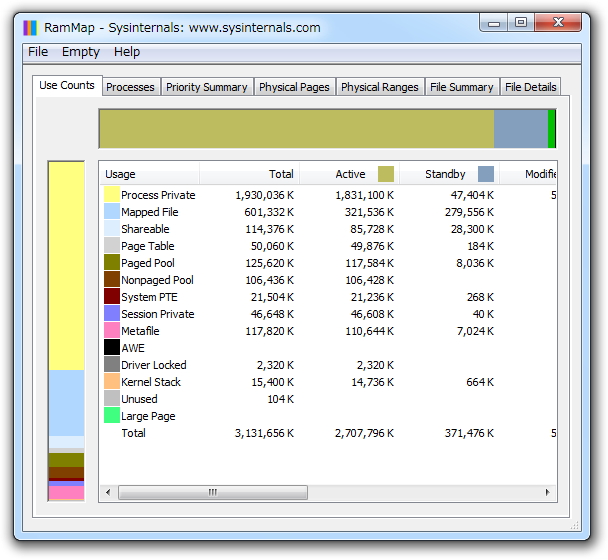608x560 pixels.
Task: Click the light blue Mapped File swatch
Action: 112,211
